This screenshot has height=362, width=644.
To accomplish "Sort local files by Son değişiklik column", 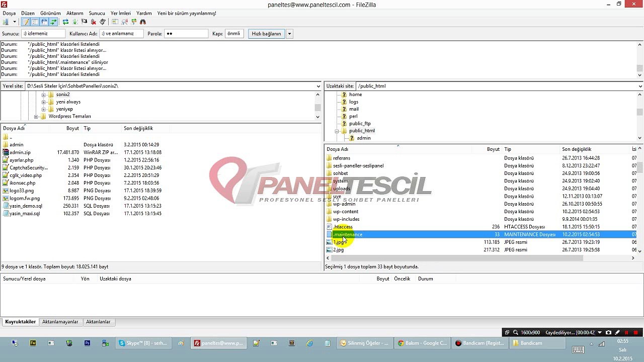I will pos(145,129).
